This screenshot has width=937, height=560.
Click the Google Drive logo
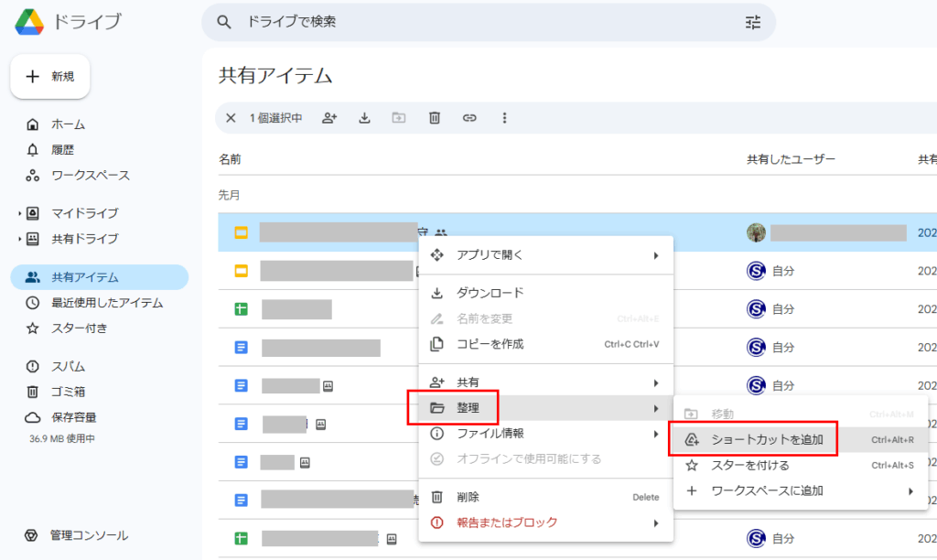pos(31,22)
